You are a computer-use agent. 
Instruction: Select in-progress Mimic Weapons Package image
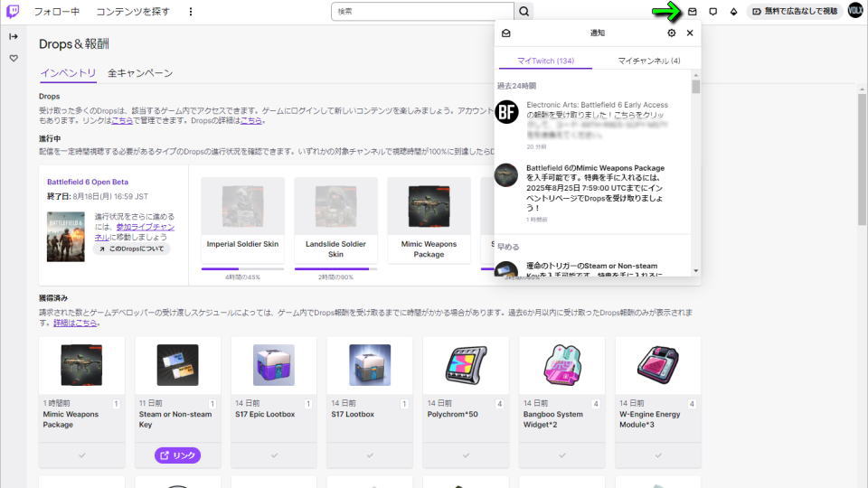tap(429, 206)
